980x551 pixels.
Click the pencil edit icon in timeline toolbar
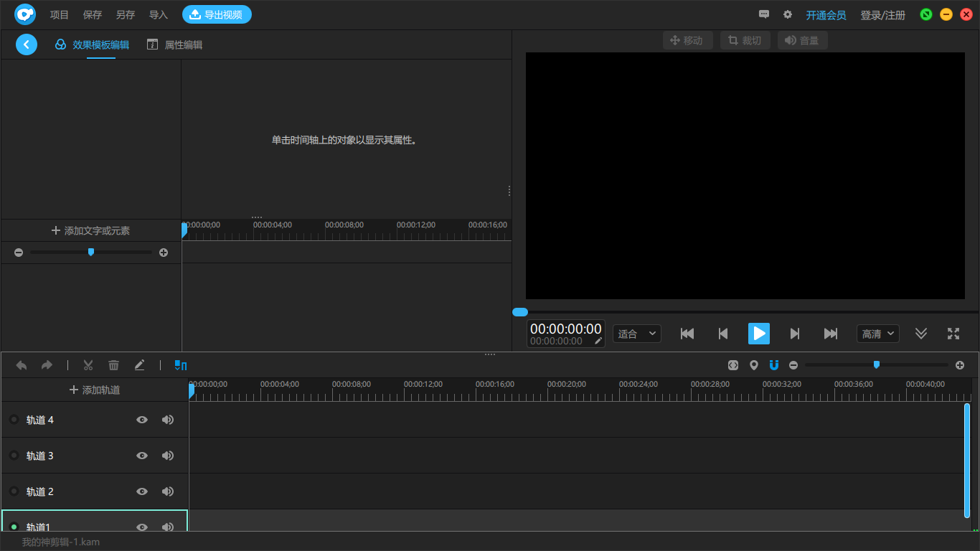(x=139, y=365)
